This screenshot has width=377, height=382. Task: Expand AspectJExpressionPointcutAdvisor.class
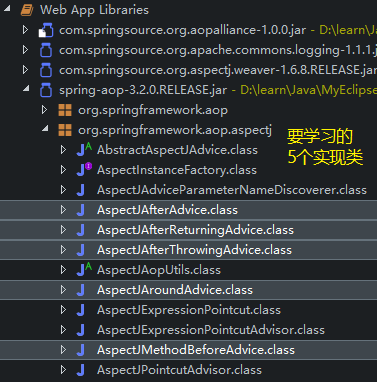[63, 330]
